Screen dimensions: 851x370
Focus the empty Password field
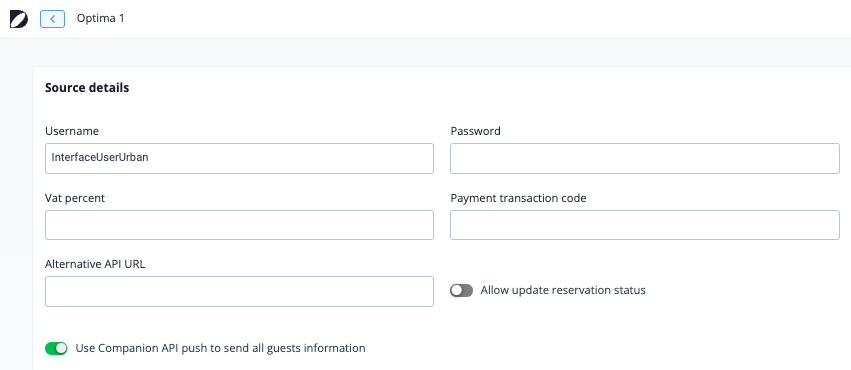click(645, 158)
